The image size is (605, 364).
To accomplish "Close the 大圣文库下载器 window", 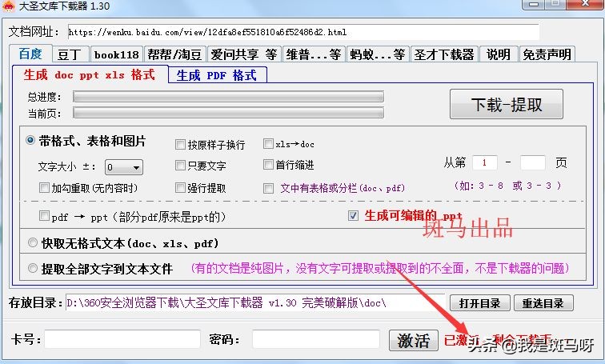I will pyautogui.click(x=585, y=4).
